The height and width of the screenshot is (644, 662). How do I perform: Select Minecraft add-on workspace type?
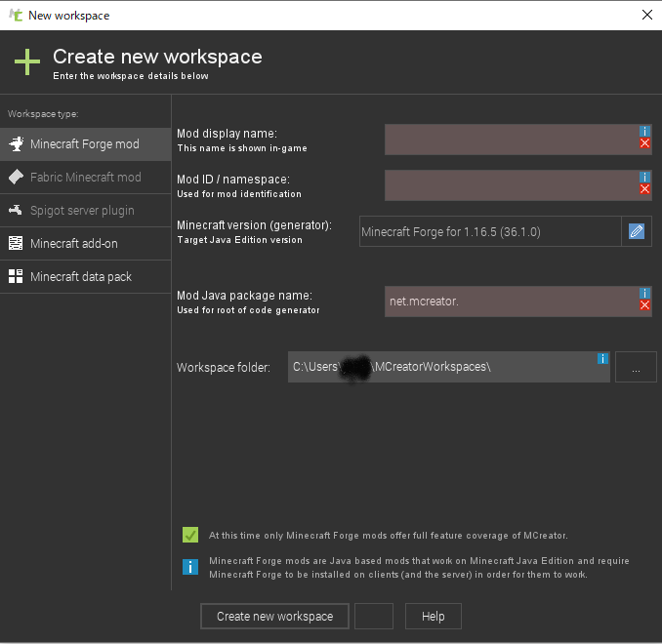tap(85, 244)
